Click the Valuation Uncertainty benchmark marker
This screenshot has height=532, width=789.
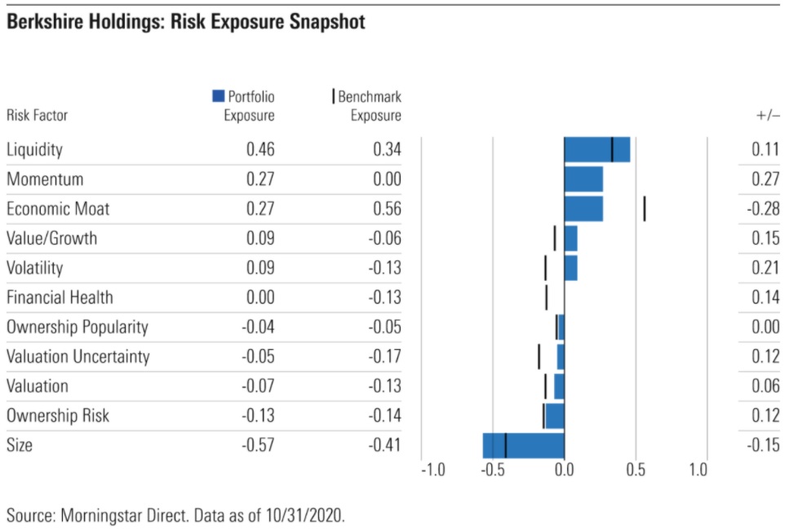click(x=539, y=357)
